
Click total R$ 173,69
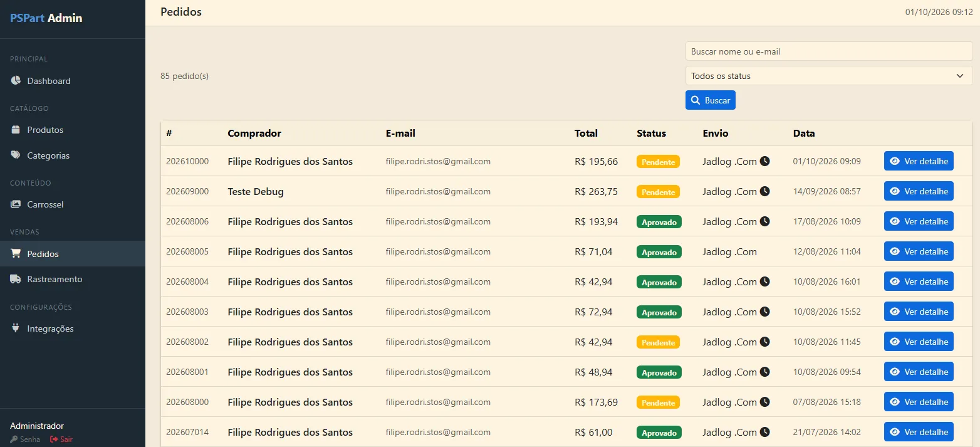pyautogui.click(x=596, y=402)
